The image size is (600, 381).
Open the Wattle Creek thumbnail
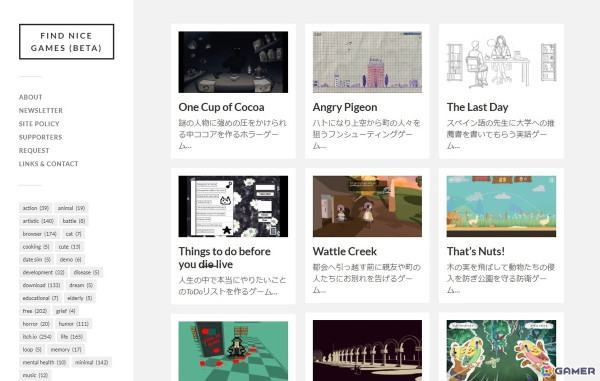tap(367, 206)
